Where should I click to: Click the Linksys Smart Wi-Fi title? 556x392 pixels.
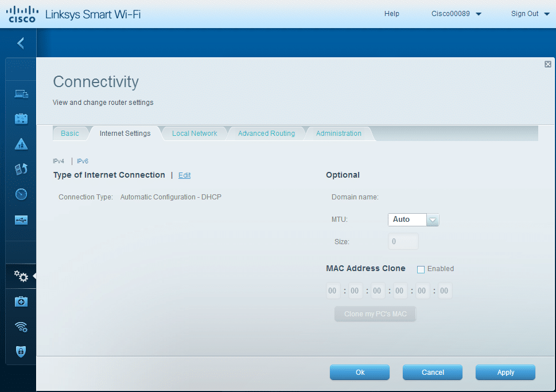tap(93, 14)
